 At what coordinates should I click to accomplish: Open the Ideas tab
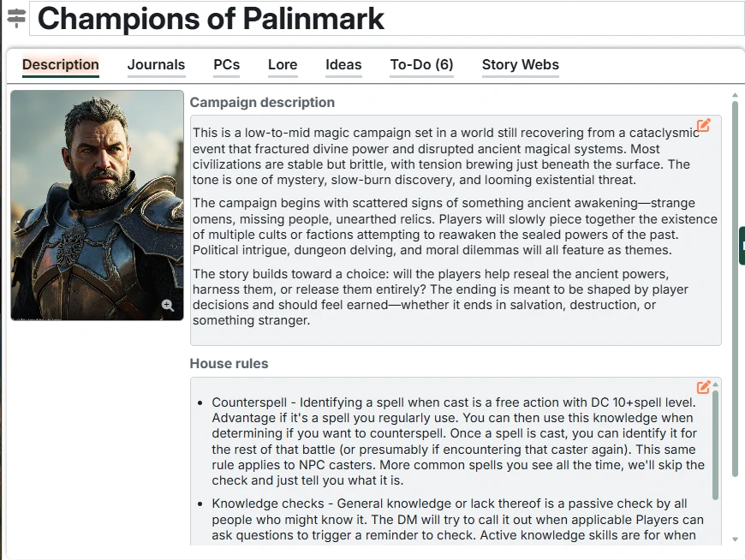pyautogui.click(x=343, y=64)
